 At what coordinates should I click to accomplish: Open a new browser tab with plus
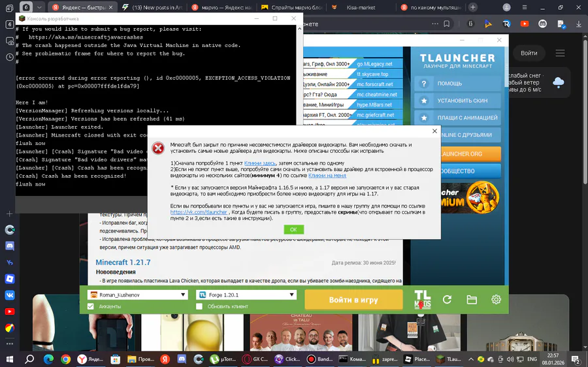473,7
